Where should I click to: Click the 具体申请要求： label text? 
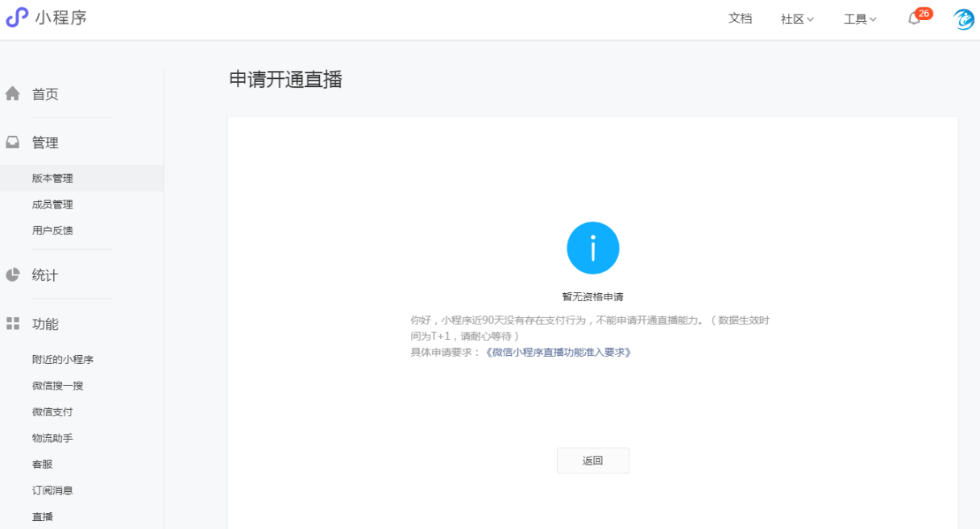coord(446,353)
